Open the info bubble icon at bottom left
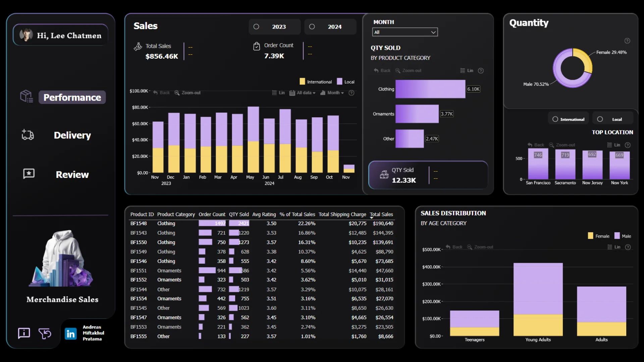Viewport: 644px width, 362px height. [x=24, y=333]
